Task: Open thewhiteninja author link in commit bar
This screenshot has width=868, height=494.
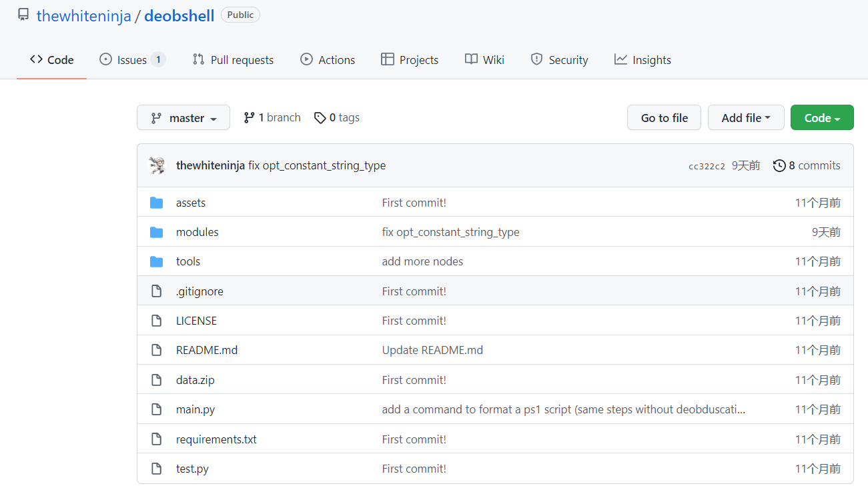Action: 210,165
